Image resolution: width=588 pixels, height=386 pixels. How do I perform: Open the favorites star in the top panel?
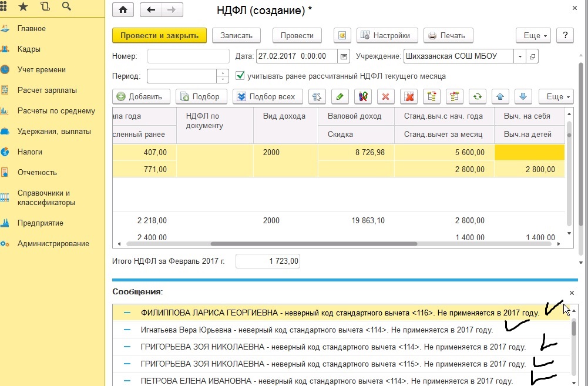click(x=23, y=7)
